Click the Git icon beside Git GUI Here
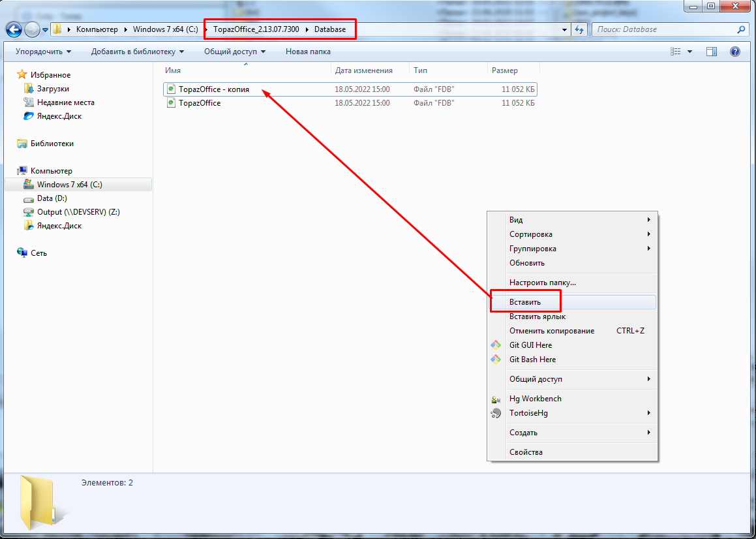The width and height of the screenshot is (756, 539). [x=496, y=345]
